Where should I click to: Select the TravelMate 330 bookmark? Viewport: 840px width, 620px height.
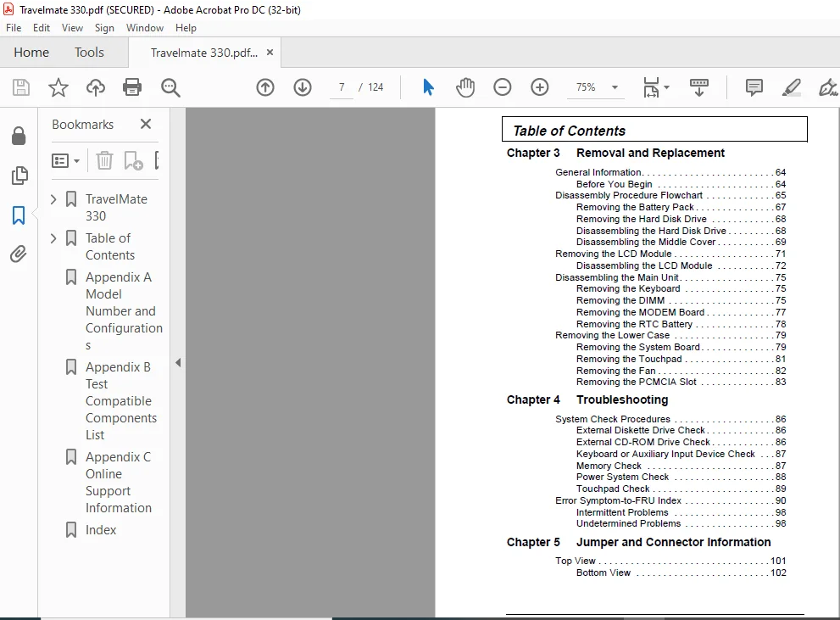point(116,208)
